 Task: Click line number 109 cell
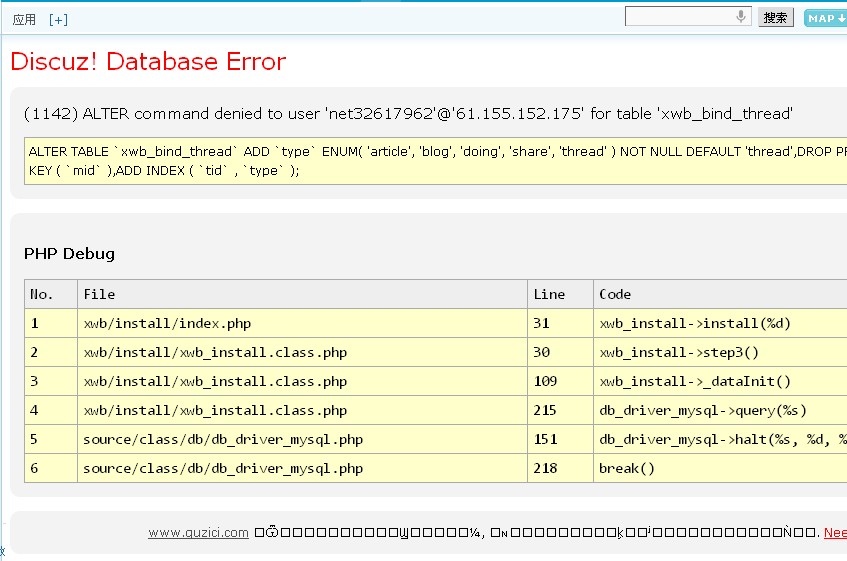[x=560, y=382]
